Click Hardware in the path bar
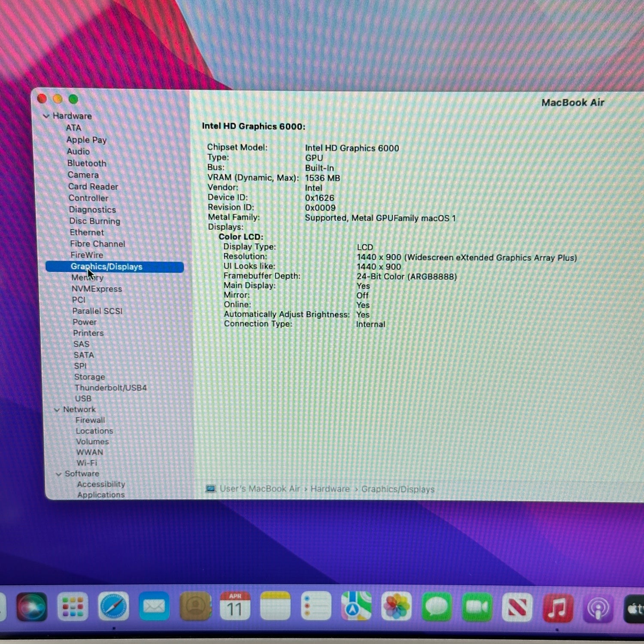 [x=330, y=489]
